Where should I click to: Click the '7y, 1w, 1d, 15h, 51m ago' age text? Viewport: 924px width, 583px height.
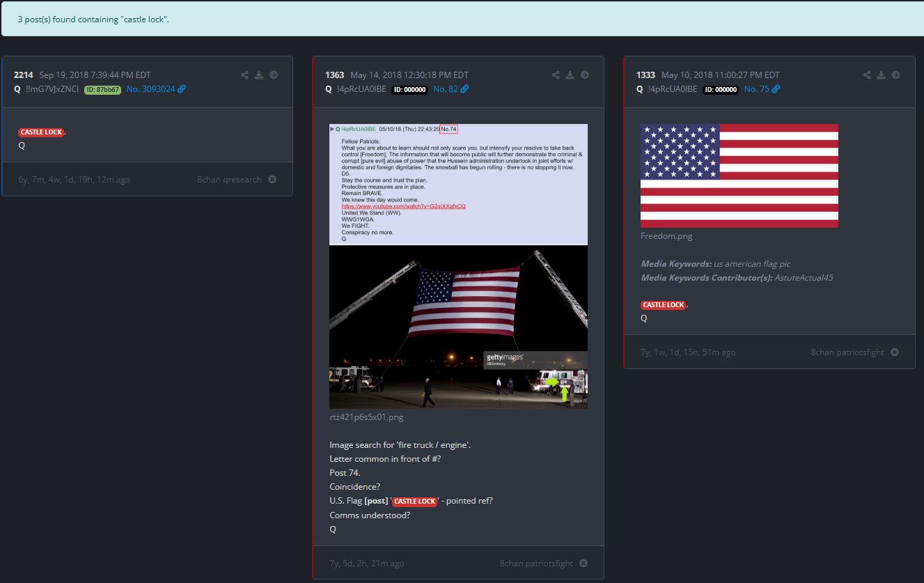click(x=688, y=352)
